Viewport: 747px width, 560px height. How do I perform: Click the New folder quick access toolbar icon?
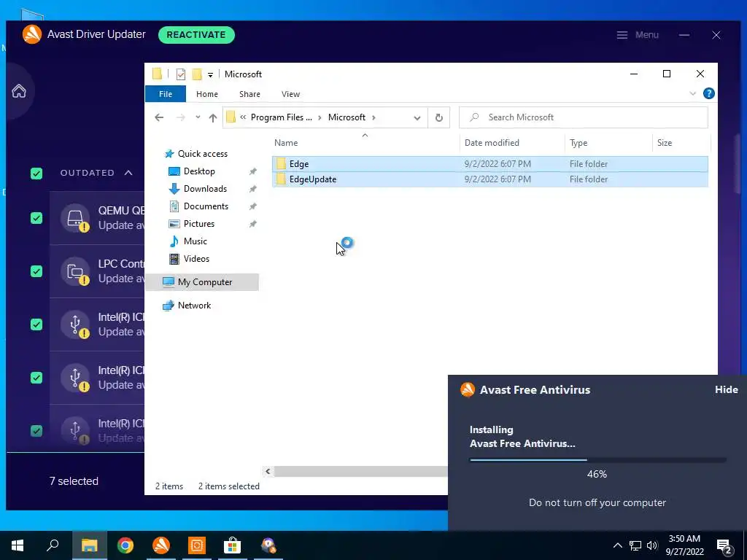(197, 74)
